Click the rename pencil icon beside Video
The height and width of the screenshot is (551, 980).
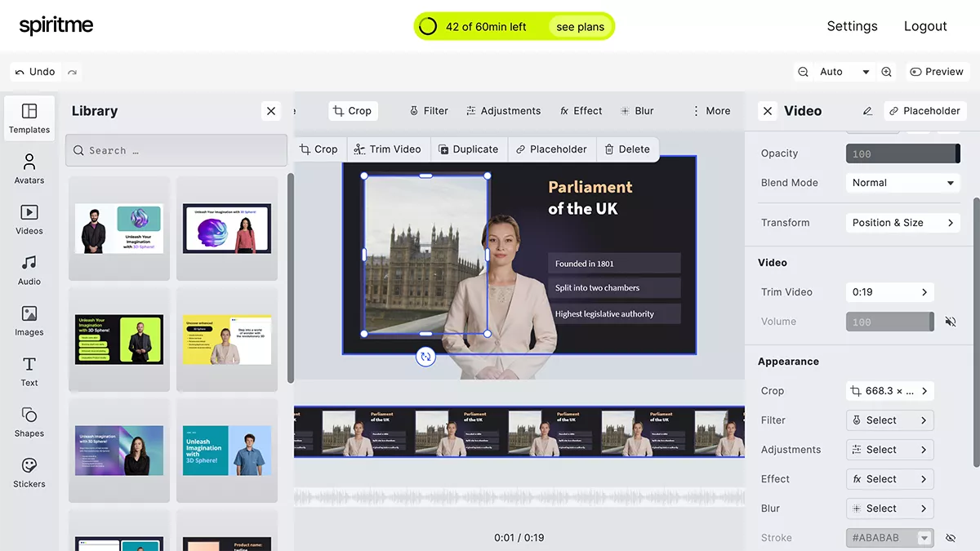click(866, 111)
